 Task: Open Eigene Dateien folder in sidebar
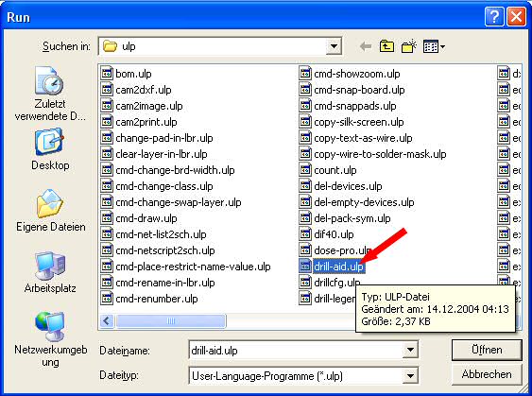[50, 211]
